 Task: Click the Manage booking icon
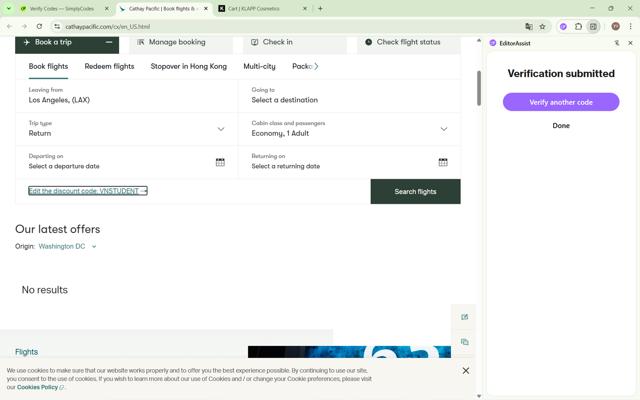click(x=140, y=42)
